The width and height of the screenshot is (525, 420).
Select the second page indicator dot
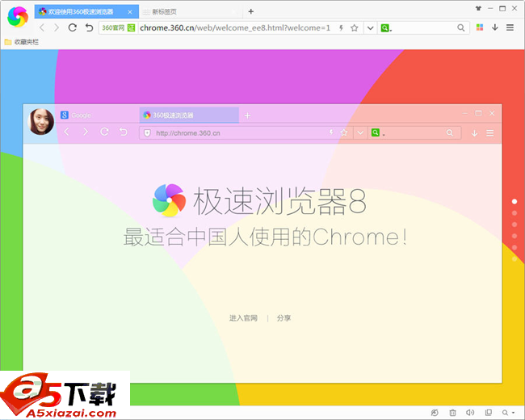(514, 213)
